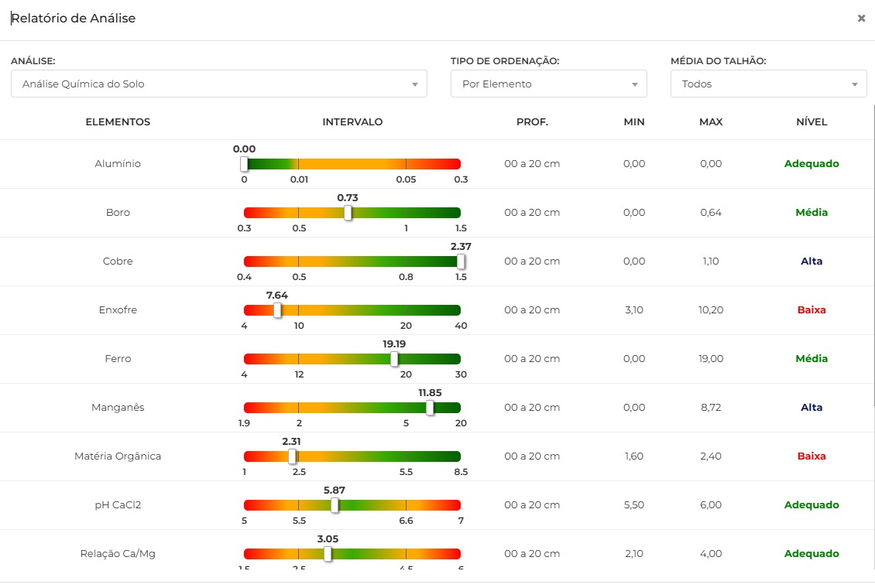Click the NÍVEL column header
This screenshot has height=588, width=875.
[812, 122]
